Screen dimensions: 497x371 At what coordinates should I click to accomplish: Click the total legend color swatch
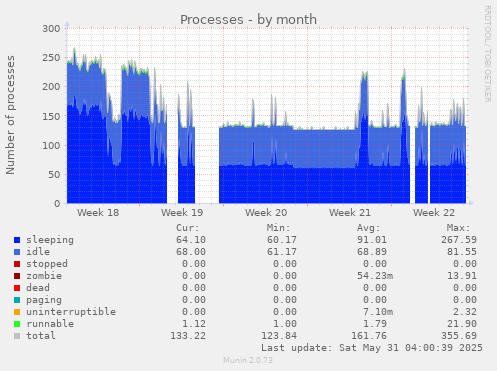(x=17, y=336)
